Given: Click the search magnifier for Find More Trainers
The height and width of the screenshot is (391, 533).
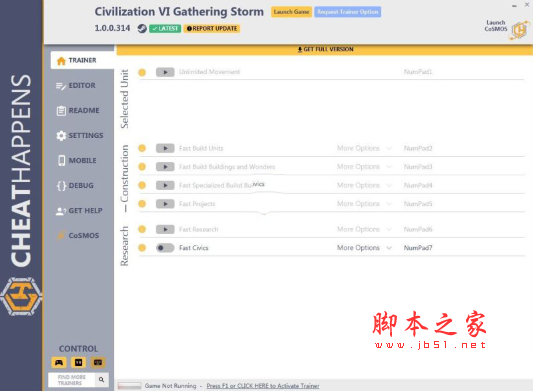Looking at the screenshot, I should 101,379.
